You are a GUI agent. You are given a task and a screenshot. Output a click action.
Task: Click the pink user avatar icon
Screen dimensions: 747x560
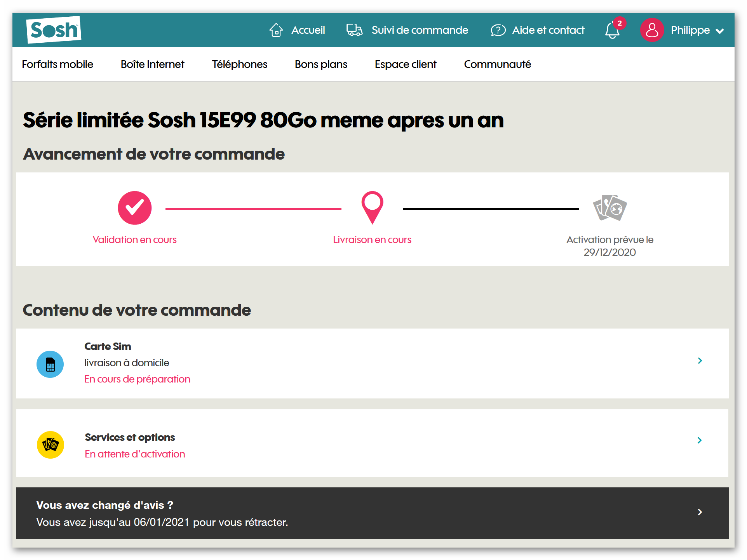tap(652, 30)
